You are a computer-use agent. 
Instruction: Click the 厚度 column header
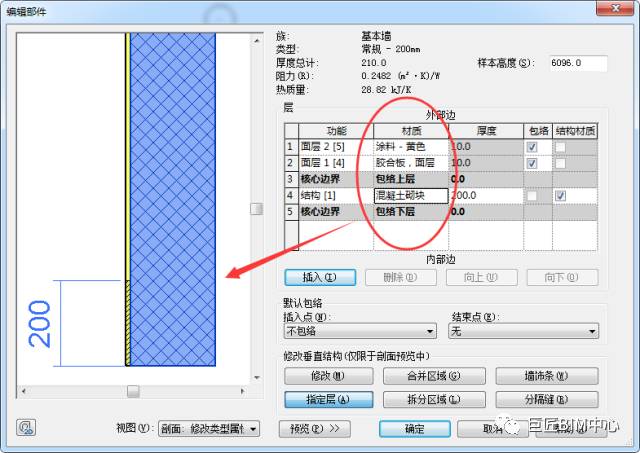tap(486, 131)
